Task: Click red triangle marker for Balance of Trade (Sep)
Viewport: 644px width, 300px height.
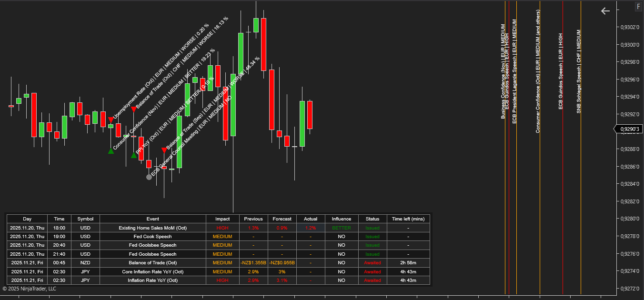Action: [x=164, y=150]
